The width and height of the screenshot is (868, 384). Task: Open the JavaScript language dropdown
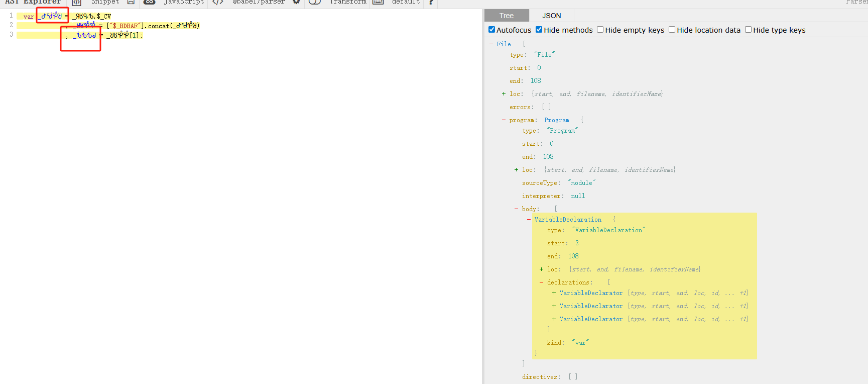pyautogui.click(x=184, y=2)
